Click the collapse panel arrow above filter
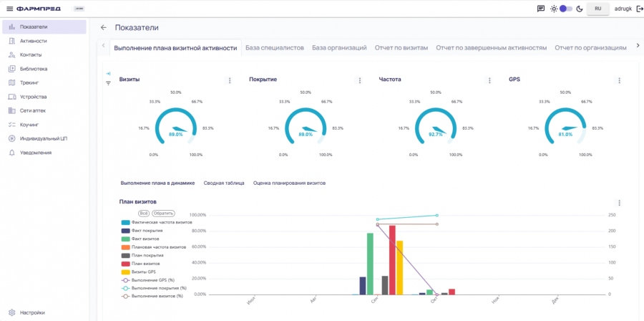Image resolution: width=644 pixels, height=321 pixels. click(x=108, y=74)
